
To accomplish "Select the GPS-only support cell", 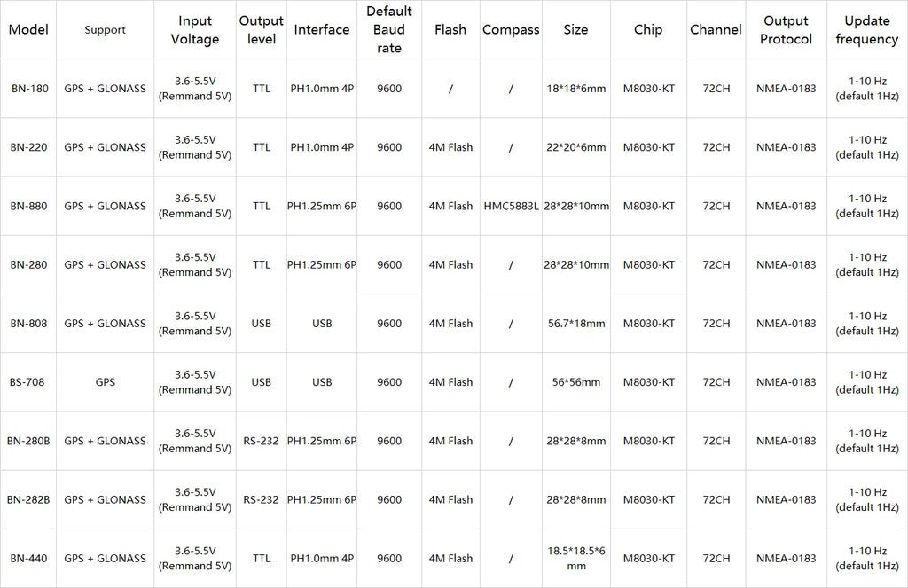I will pos(106,382).
